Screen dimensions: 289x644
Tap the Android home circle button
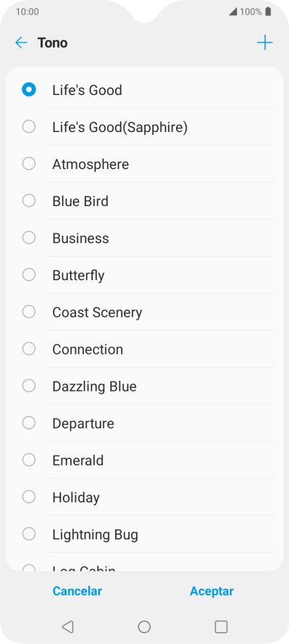[144, 627]
